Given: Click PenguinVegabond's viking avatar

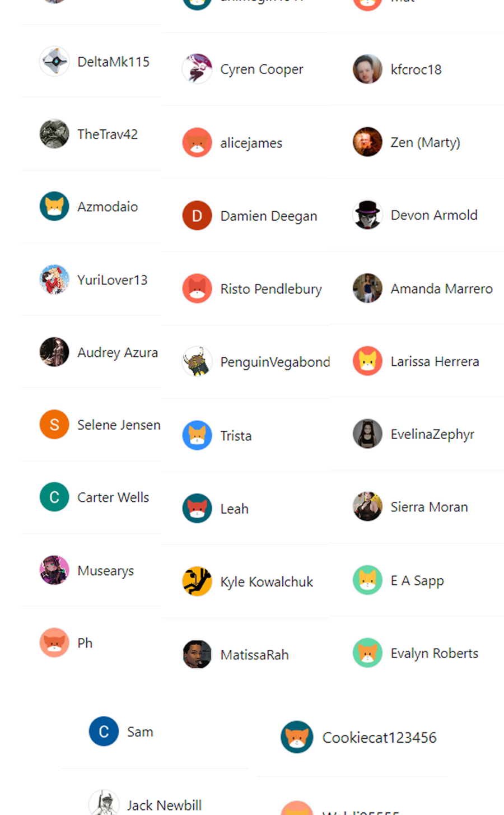Looking at the screenshot, I should click(197, 362).
